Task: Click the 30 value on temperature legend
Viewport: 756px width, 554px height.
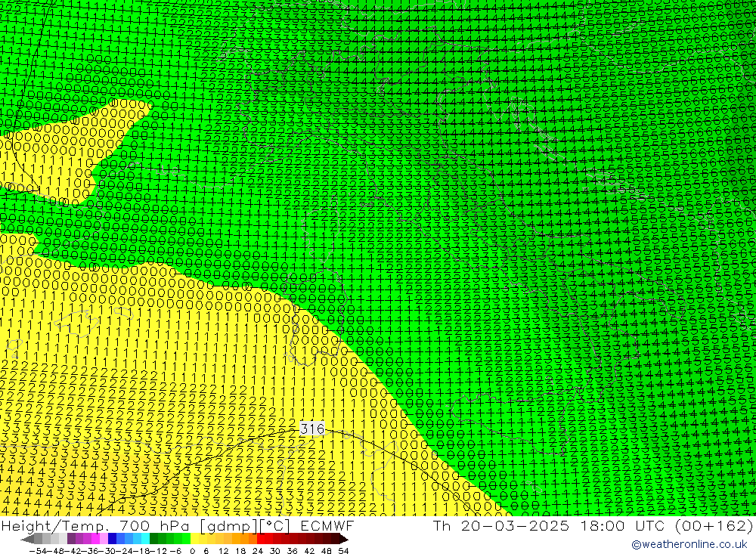Action: [x=275, y=551]
